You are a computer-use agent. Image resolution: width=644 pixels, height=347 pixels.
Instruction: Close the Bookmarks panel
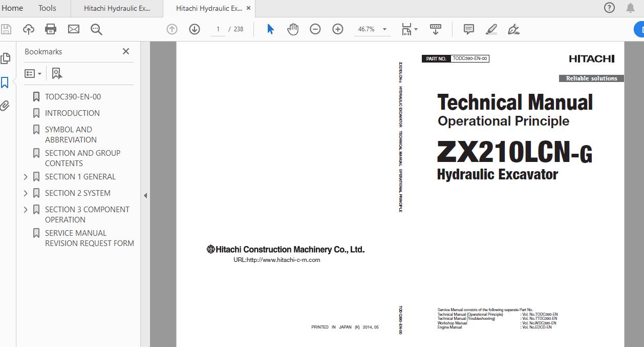126,51
